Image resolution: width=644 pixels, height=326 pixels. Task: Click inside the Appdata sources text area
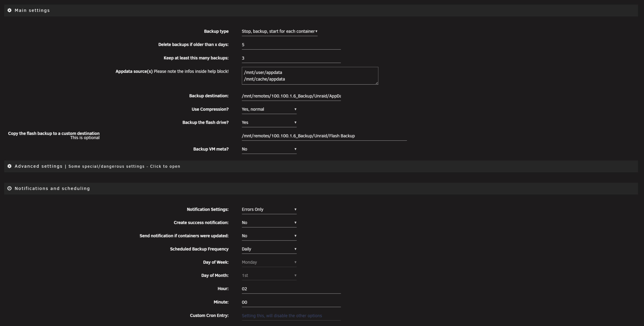[x=310, y=76]
